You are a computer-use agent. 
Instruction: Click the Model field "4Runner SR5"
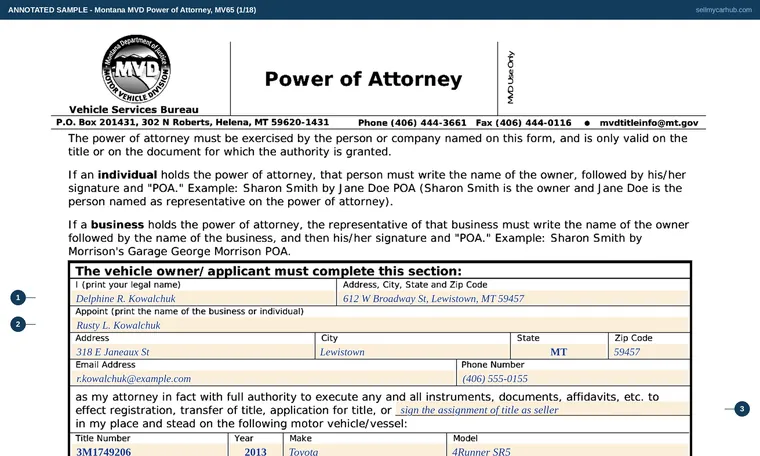click(569, 451)
